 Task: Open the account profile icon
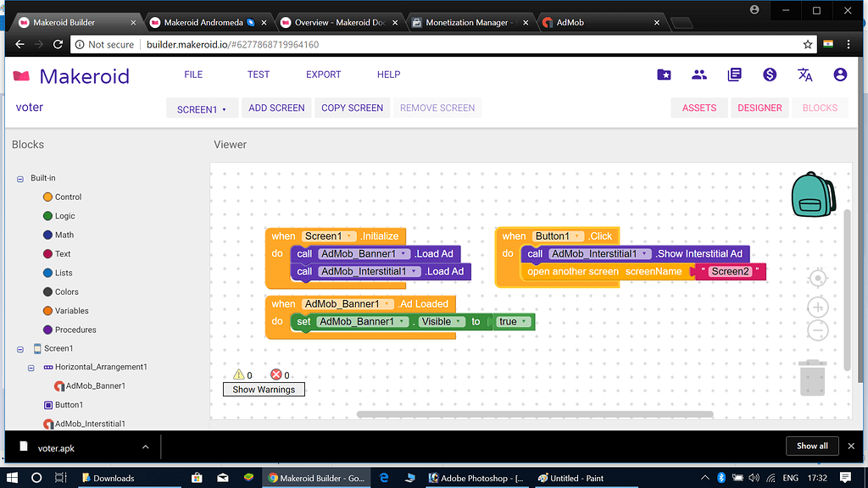(x=840, y=75)
